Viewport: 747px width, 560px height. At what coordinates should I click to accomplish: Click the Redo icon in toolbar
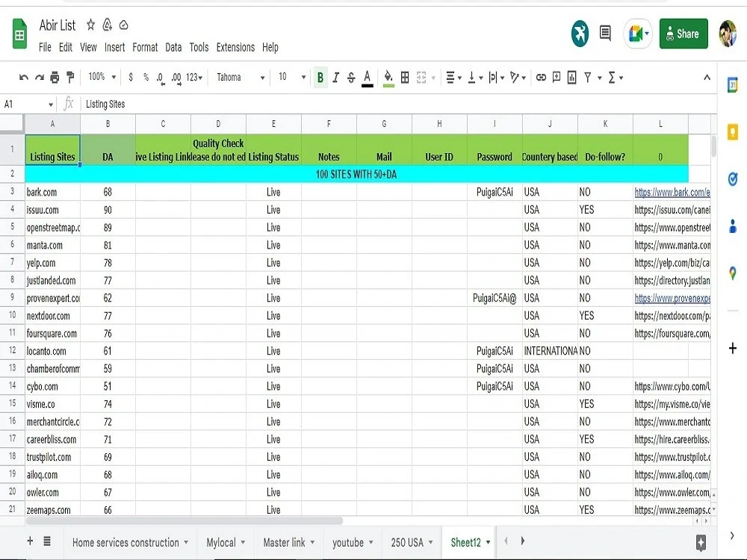[x=40, y=78]
